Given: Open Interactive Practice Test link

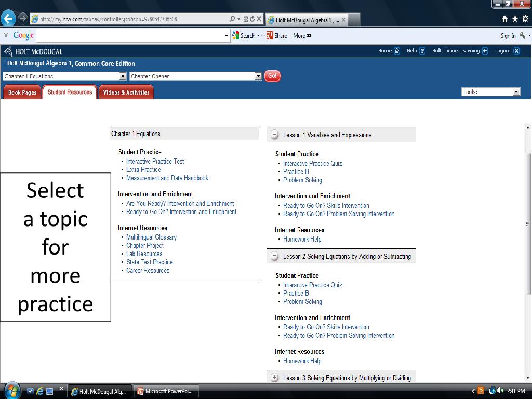Looking at the screenshot, I should (155, 162).
